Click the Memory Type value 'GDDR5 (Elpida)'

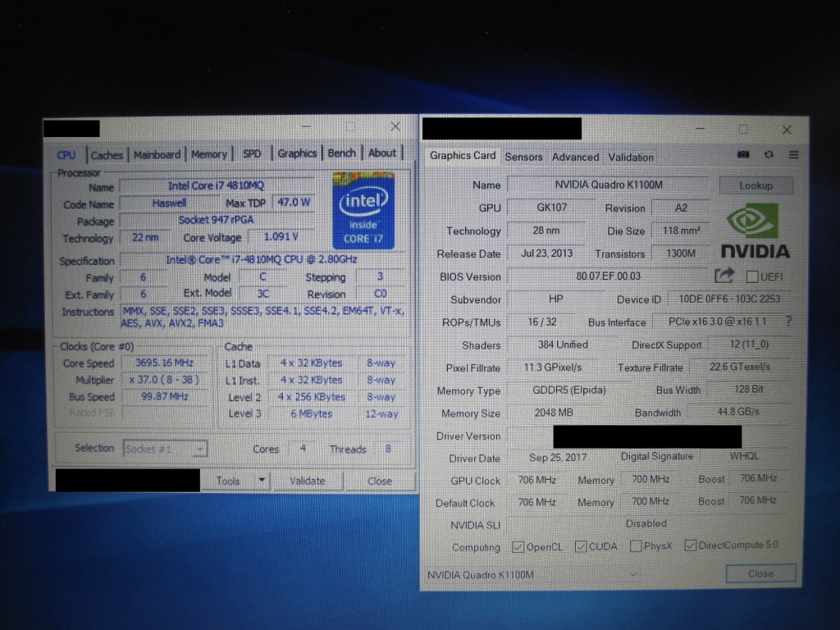point(569,390)
